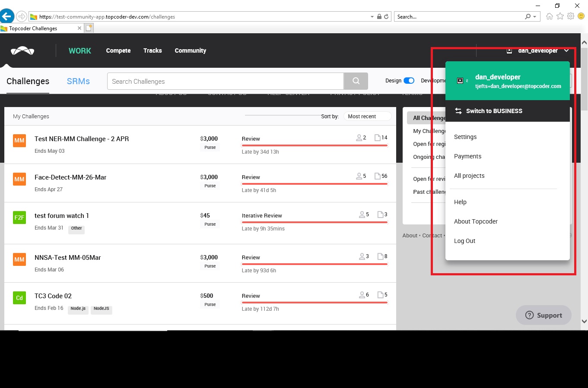Select Settings in the user menu
Viewport: 588px width, 388px height.
pyautogui.click(x=465, y=137)
